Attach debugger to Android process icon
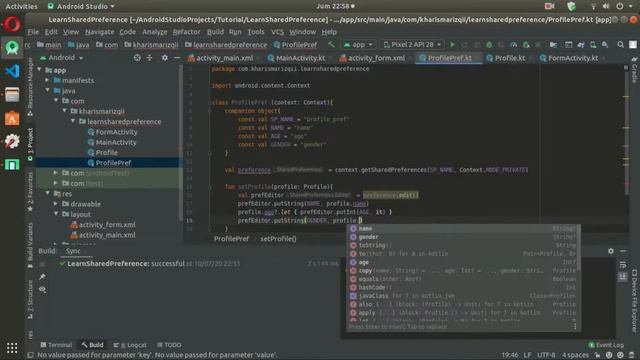640x360 pixels. pyautogui.click(x=526, y=44)
